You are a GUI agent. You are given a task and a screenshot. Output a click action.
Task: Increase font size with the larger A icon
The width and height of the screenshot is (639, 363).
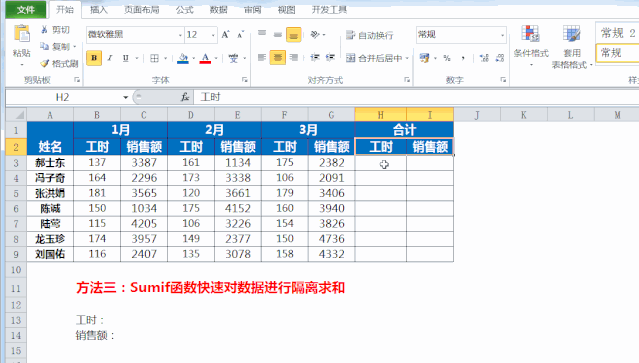(x=225, y=35)
